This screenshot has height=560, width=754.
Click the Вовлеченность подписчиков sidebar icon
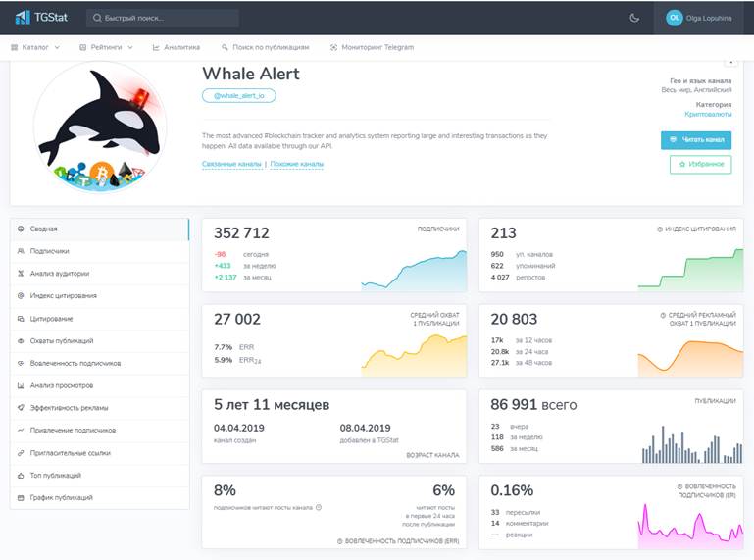coord(21,363)
